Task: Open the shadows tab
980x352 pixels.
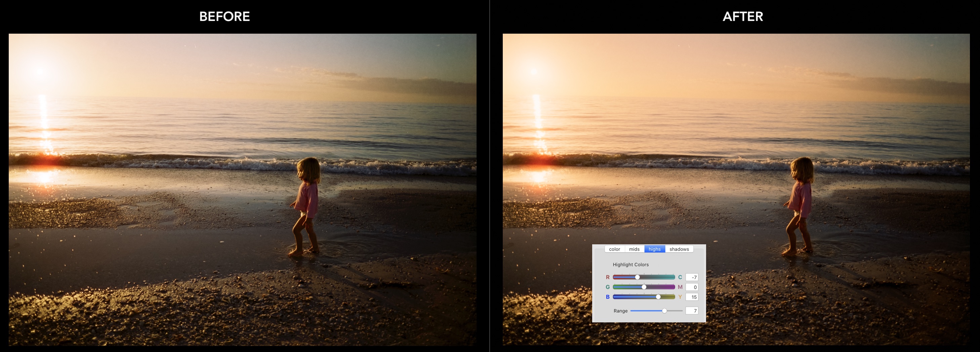Action: point(679,249)
